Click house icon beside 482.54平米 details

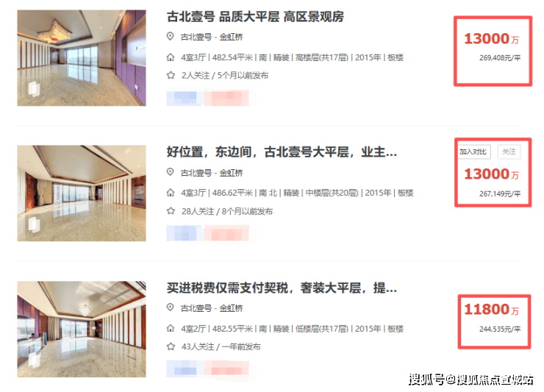171,57
